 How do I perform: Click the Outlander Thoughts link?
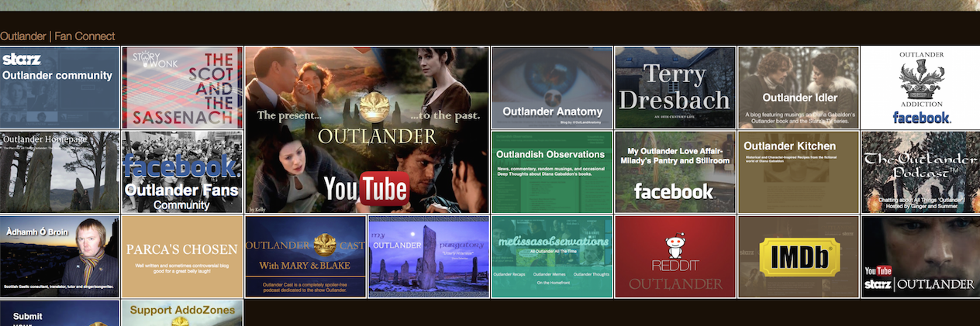[x=591, y=274]
